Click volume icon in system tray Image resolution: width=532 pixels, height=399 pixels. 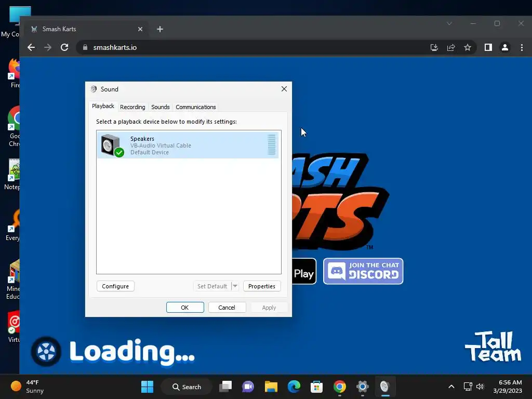(x=480, y=387)
